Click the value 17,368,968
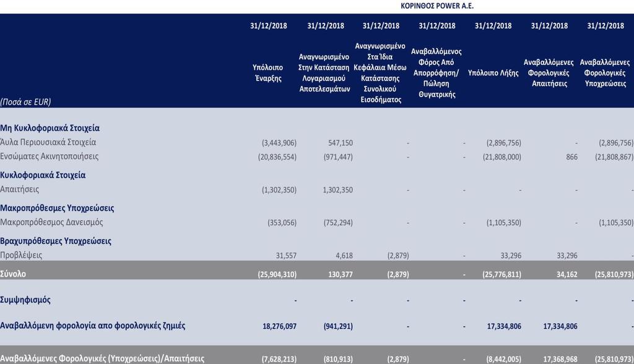The height and width of the screenshot is (364, 634). point(560,359)
